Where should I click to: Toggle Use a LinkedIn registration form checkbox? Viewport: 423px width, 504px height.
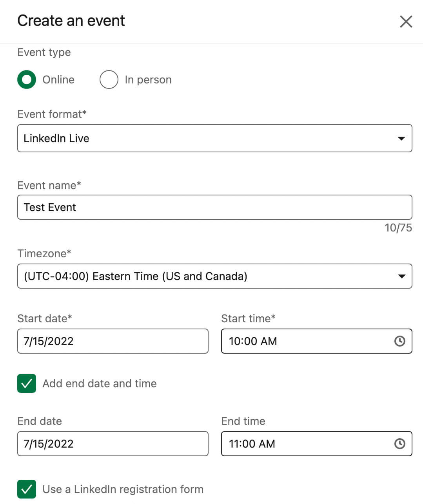click(x=27, y=489)
